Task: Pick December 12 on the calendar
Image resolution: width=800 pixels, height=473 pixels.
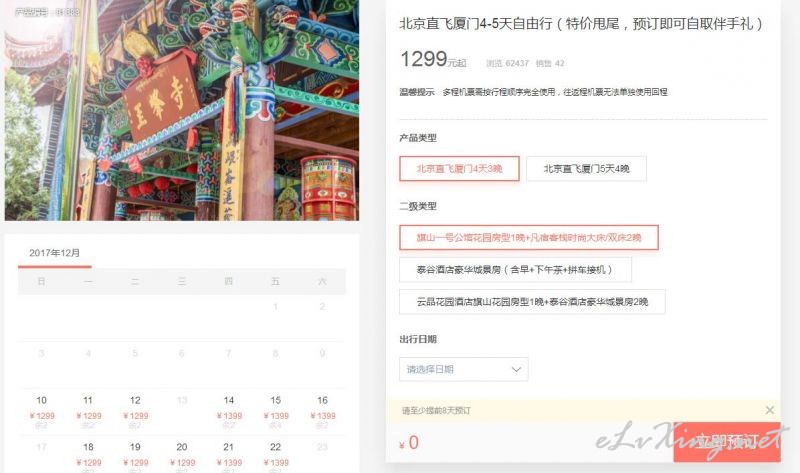Action: [135, 412]
